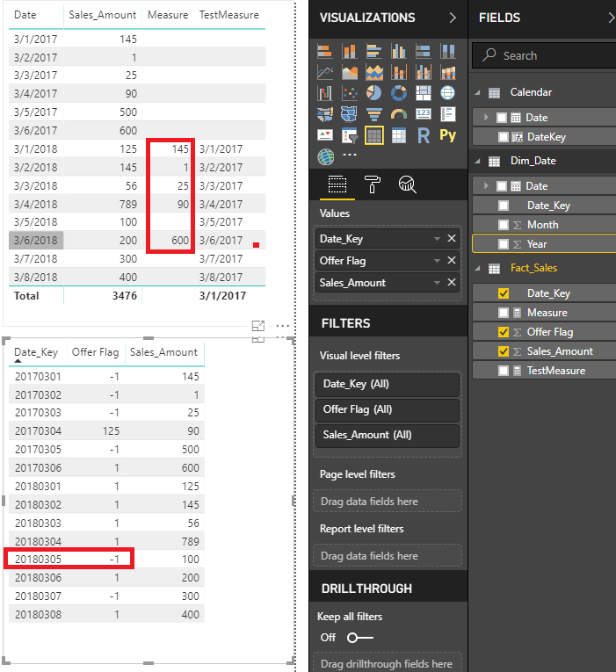Screen dimensions: 616x672
Task: Select the matrix visual icon
Action: click(x=399, y=135)
